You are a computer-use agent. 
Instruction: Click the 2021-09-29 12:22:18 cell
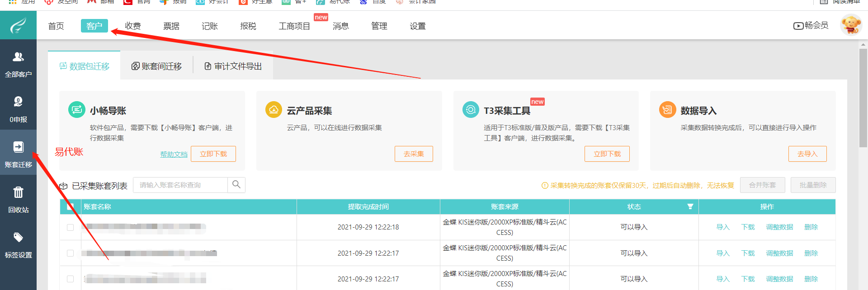pyautogui.click(x=368, y=227)
